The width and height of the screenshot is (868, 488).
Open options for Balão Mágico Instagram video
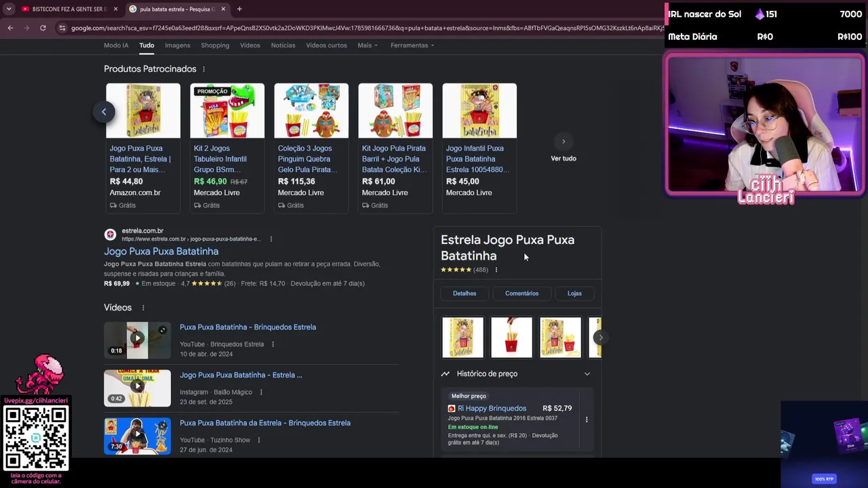[x=260, y=392]
